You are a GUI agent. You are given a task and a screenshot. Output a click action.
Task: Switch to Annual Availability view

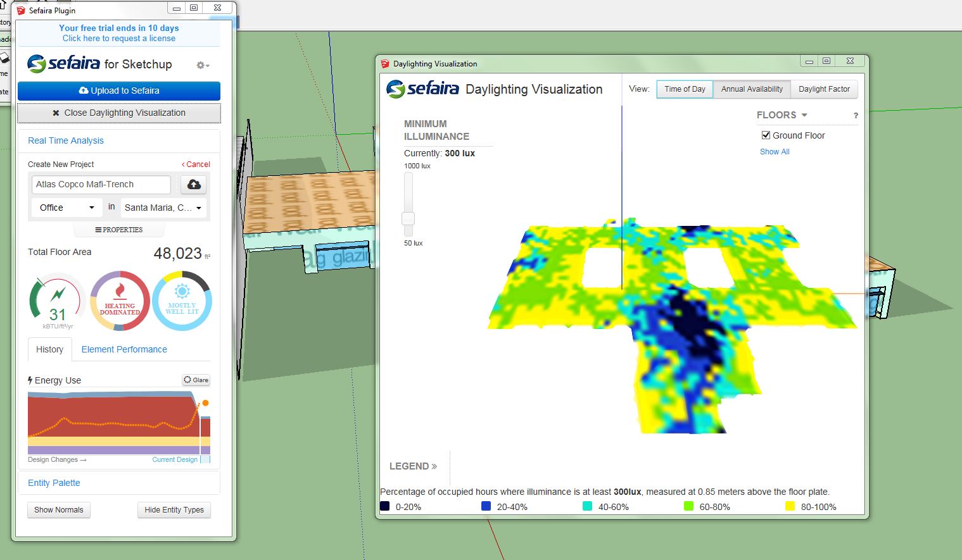tap(752, 89)
